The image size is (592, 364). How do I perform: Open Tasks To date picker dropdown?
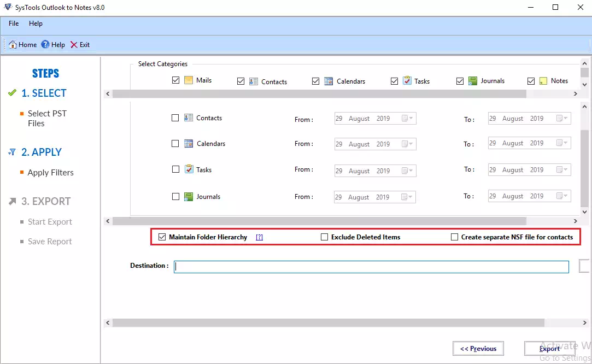(x=562, y=169)
